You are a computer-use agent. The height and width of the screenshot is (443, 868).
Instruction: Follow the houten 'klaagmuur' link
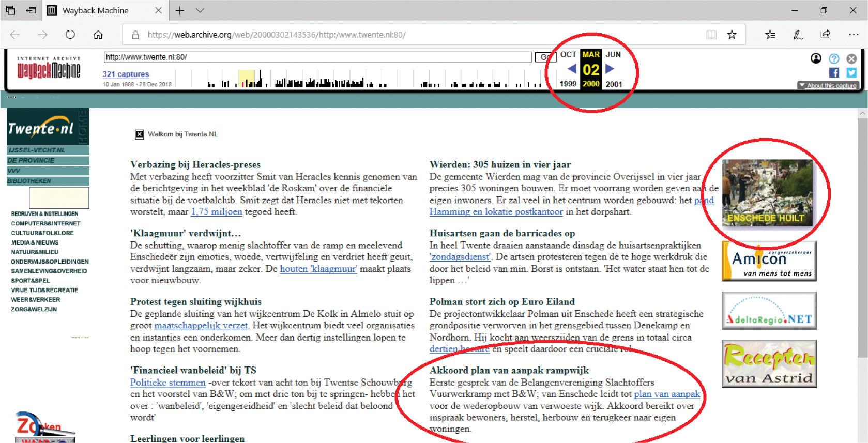tap(318, 269)
